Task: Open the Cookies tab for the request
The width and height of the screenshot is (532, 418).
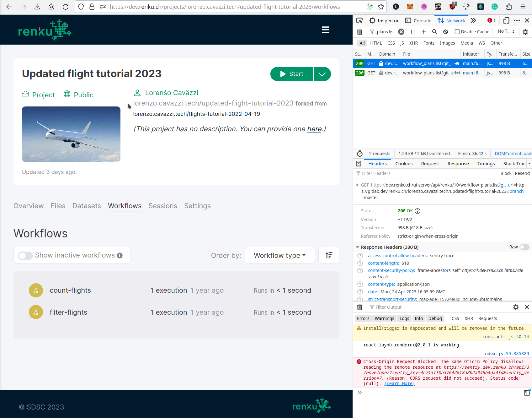Action: click(404, 163)
